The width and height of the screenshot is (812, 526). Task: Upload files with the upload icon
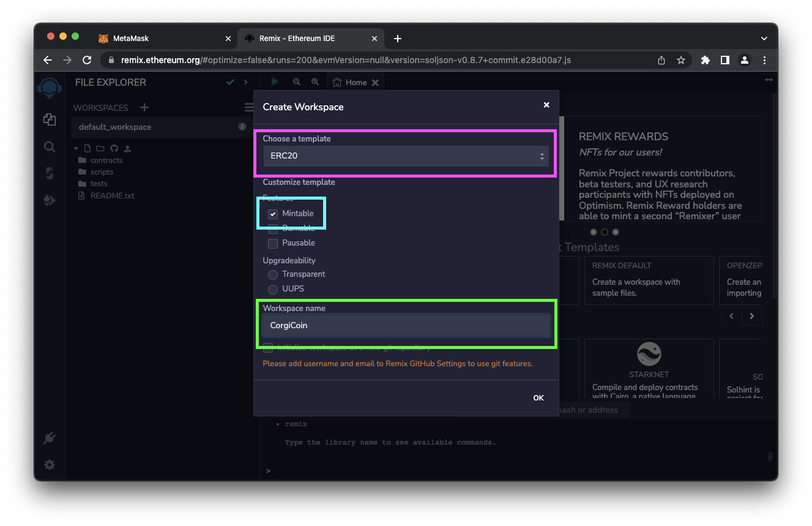coord(127,148)
